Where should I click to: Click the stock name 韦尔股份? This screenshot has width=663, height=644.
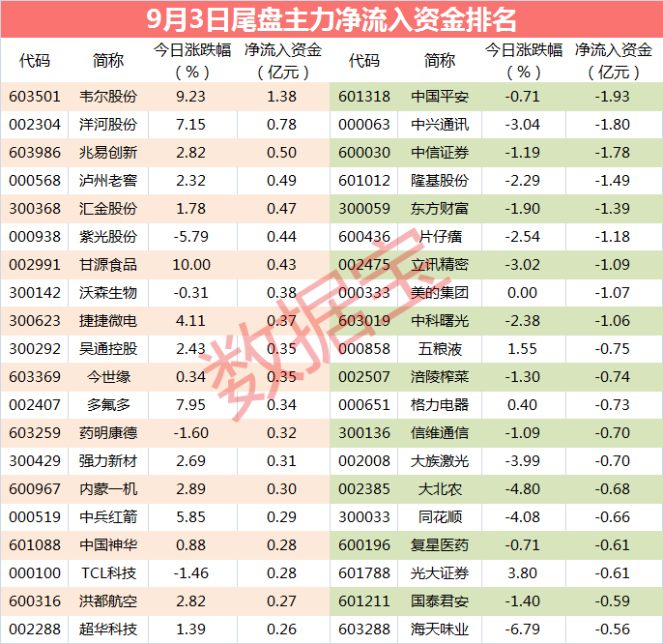[x=108, y=97]
